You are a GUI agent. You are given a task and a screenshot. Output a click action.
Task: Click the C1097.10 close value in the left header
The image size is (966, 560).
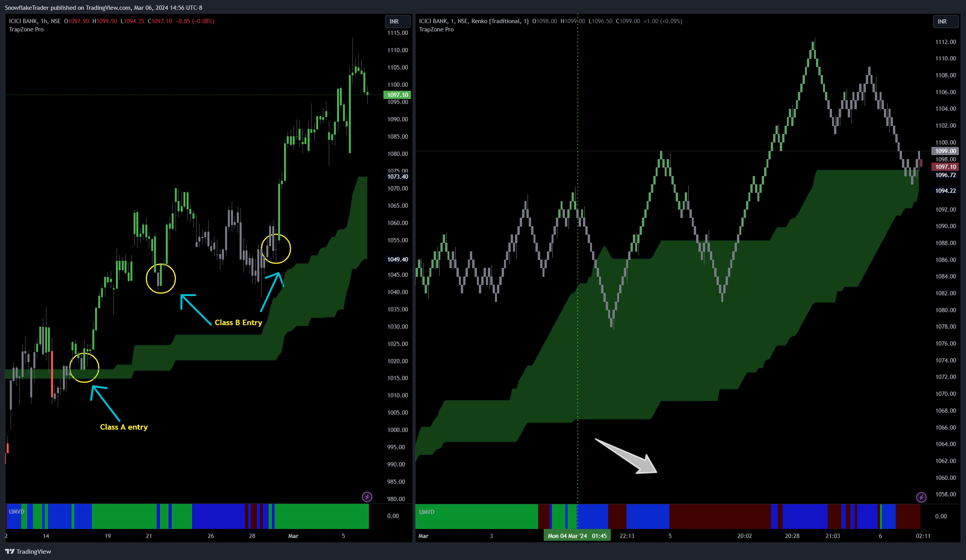point(160,21)
